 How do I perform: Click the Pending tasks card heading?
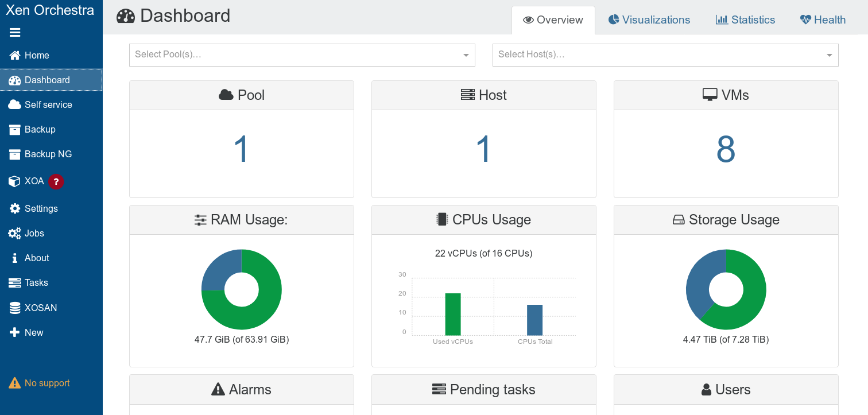(484, 390)
